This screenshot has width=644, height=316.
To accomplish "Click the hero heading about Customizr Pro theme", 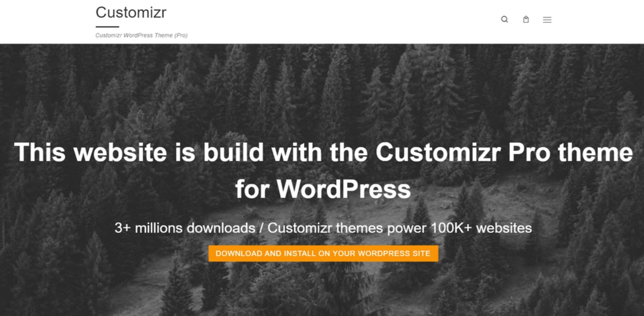I will [324, 170].
